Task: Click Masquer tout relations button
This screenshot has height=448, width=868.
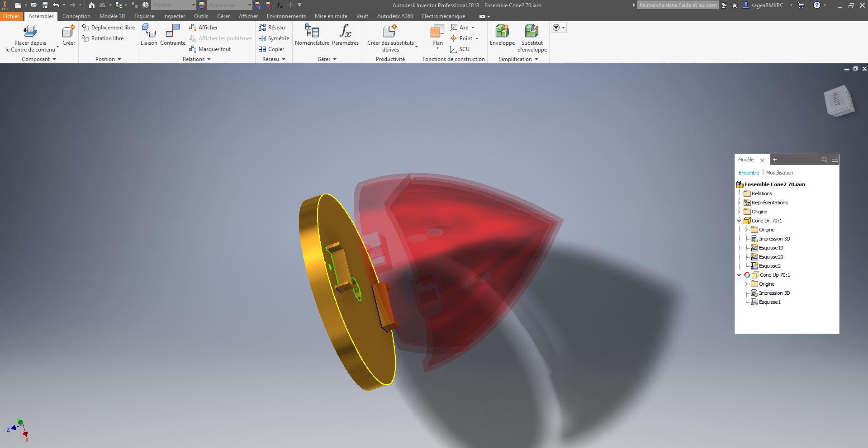Action: [x=210, y=49]
